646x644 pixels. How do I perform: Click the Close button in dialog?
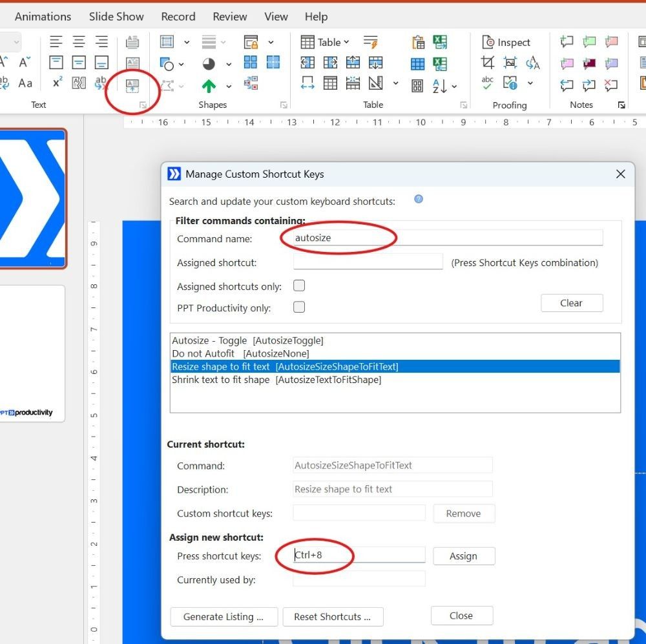[x=461, y=616]
